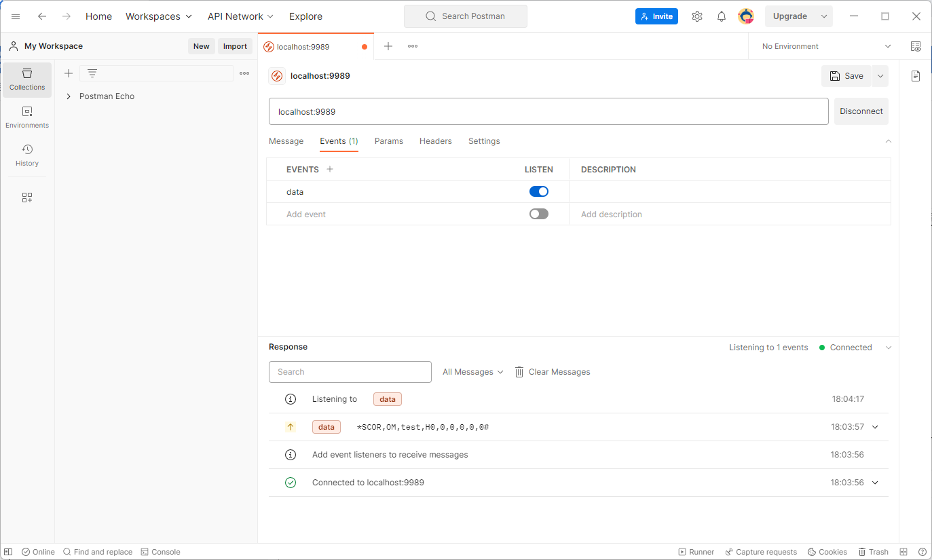Viewport: 932px width, 560px height.
Task: Click the Socket.IO icon beside request name
Action: point(277,76)
